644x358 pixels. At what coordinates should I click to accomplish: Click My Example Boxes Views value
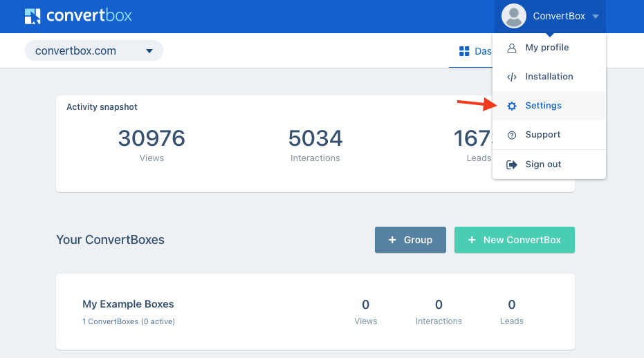[x=365, y=305]
